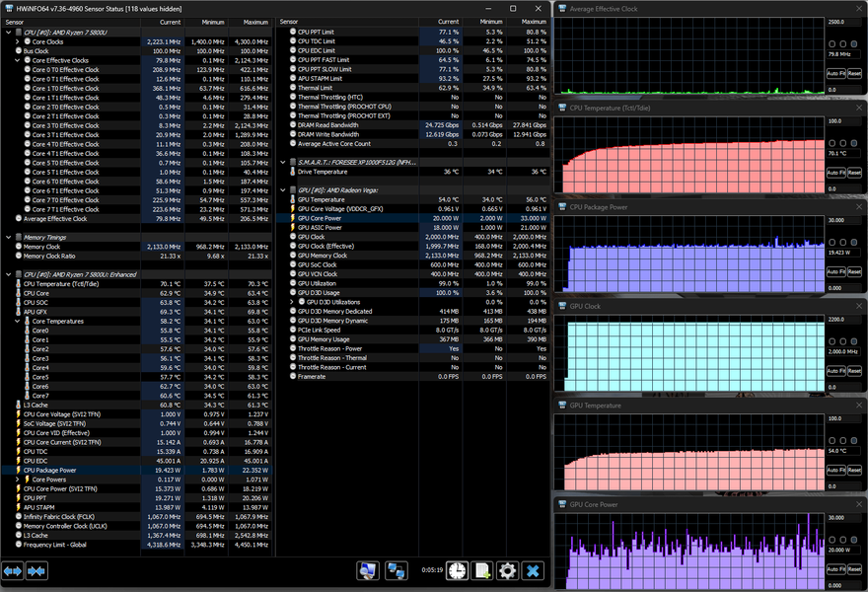
Task: Collapse the Core Effective Clocks group
Action: [x=19, y=60]
